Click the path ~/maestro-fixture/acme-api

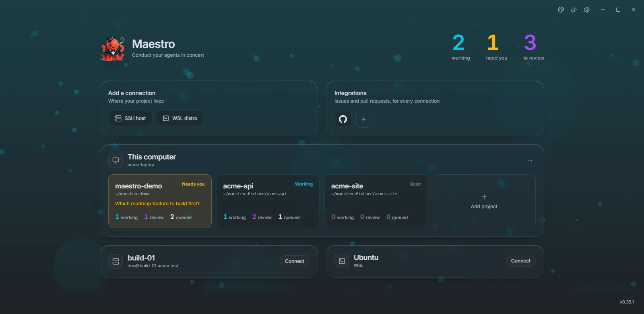(255, 194)
